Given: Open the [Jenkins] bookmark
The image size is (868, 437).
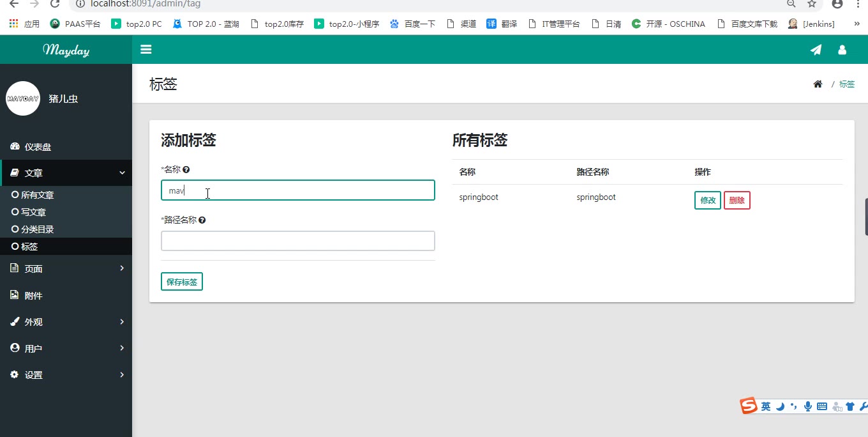Looking at the screenshot, I should point(811,24).
